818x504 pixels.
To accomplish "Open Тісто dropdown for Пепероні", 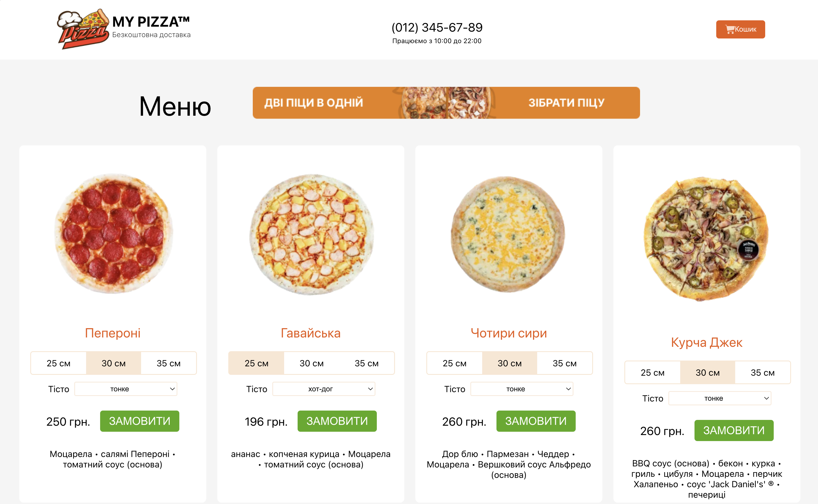I will point(126,389).
